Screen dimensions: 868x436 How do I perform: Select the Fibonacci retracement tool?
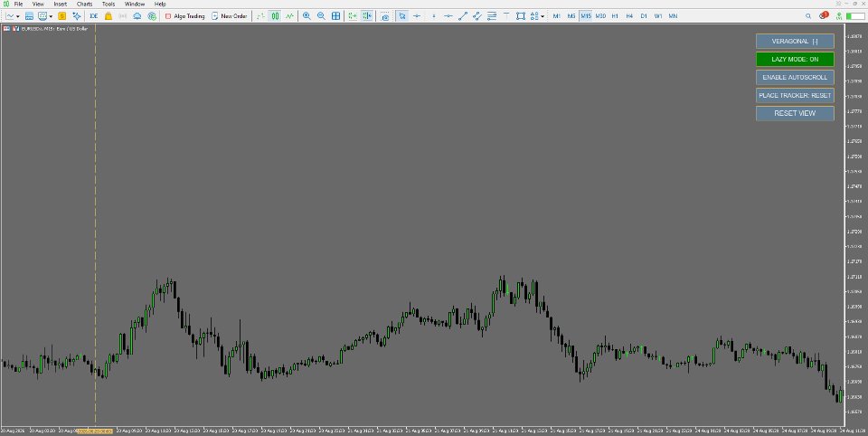pyautogui.click(x=492, y=16)
